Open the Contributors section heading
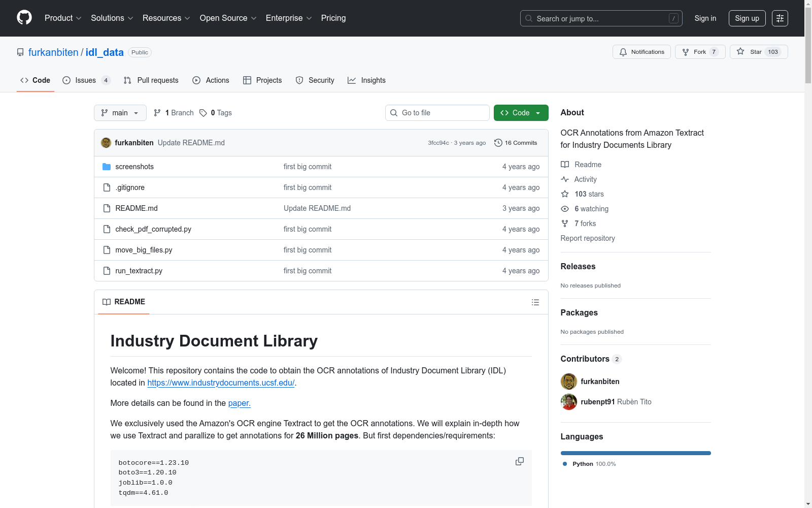 coord(585,359)
